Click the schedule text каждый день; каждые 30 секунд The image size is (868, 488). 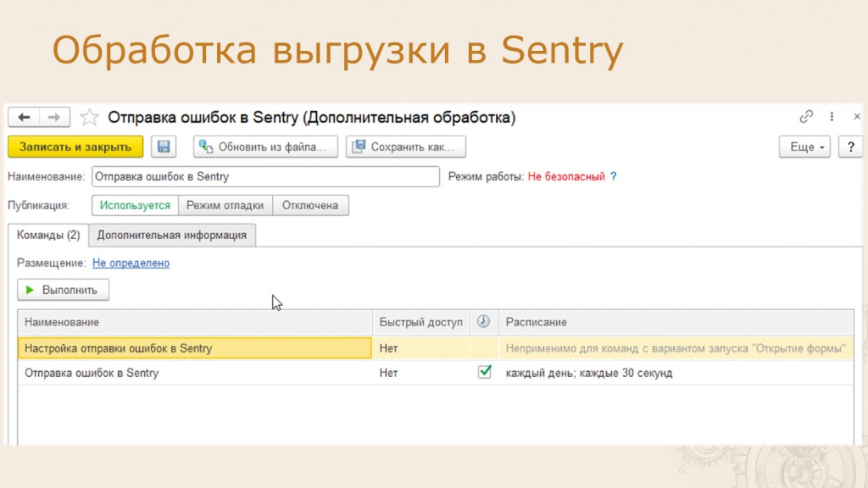click(589, 373)
